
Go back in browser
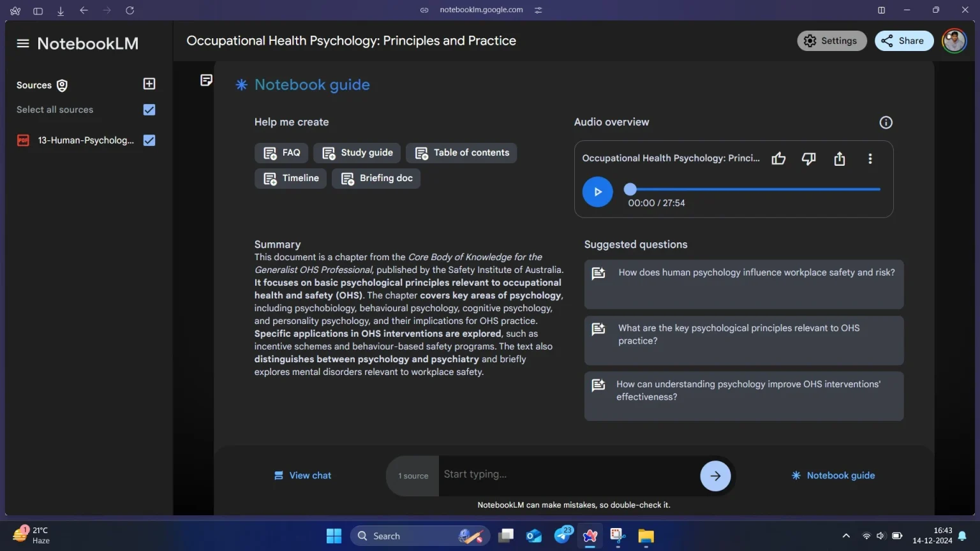[84, 10]
